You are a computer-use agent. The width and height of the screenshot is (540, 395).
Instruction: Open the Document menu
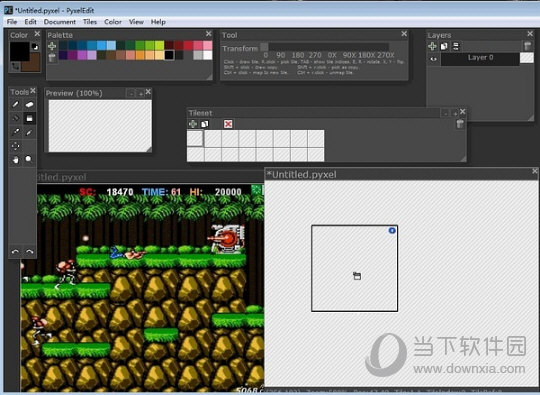tap(60, 22)
